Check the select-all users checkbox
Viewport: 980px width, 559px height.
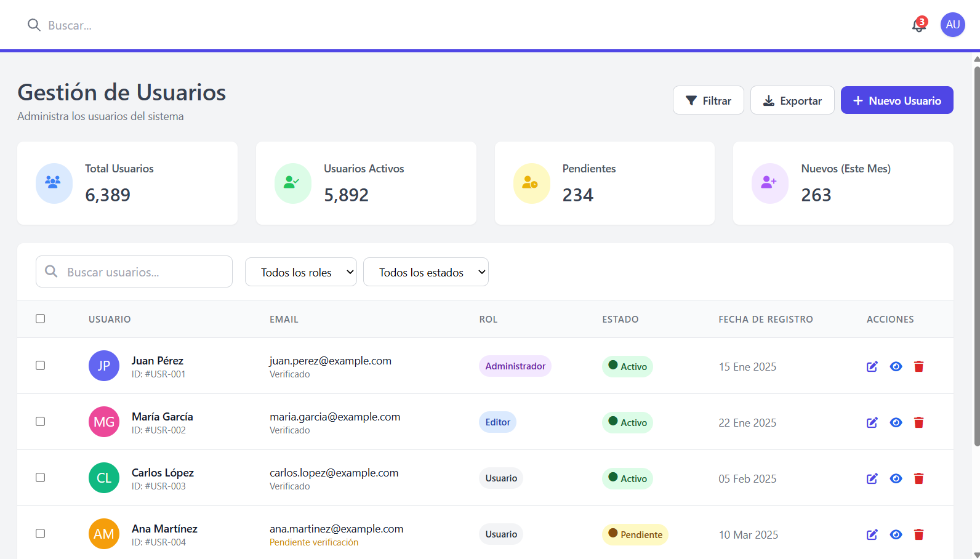point(41,319)
